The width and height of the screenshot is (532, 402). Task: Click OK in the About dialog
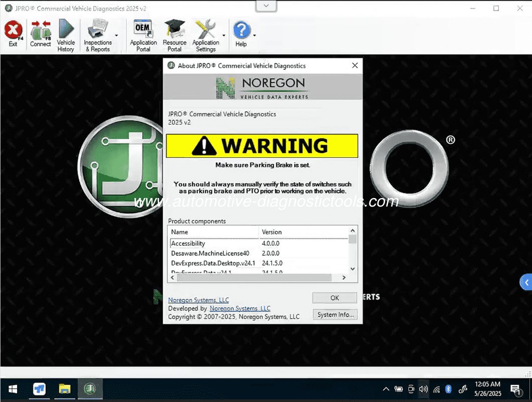click(334, 298)
